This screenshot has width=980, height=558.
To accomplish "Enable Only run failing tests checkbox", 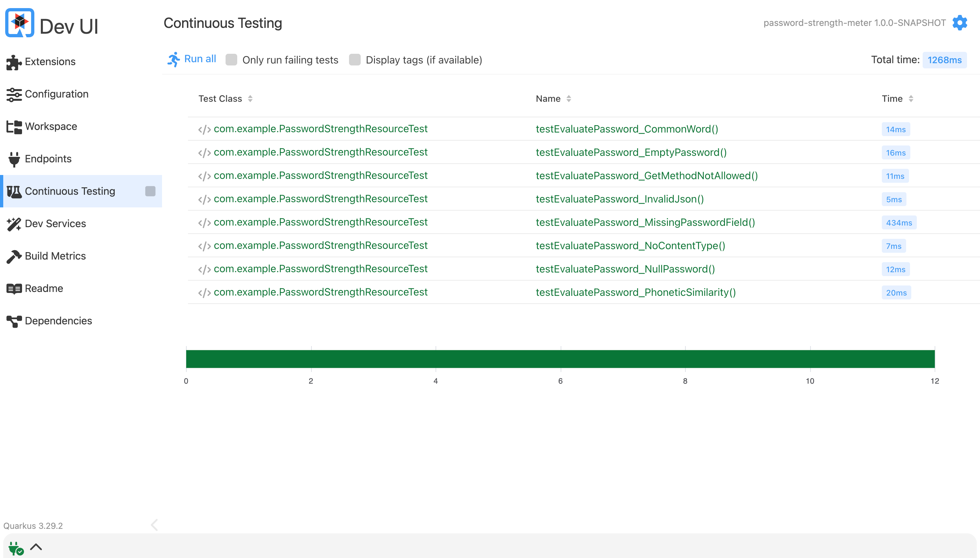I will click(231, 60).
